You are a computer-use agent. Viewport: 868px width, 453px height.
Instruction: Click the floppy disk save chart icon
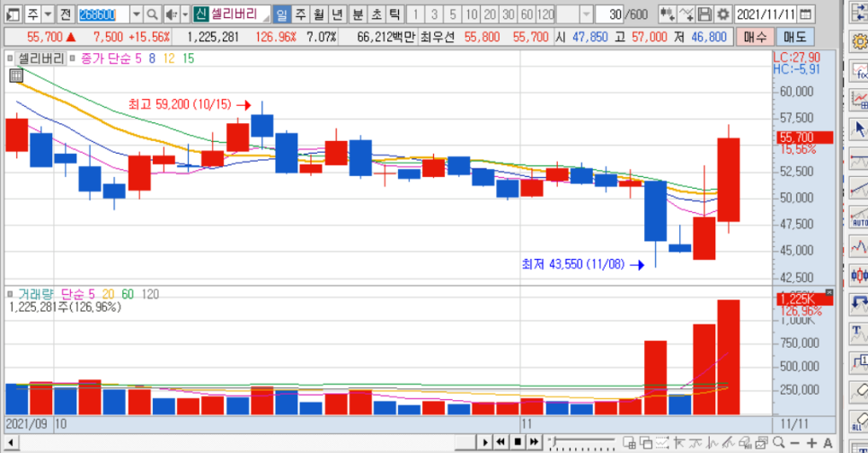[x=704, y=14]
